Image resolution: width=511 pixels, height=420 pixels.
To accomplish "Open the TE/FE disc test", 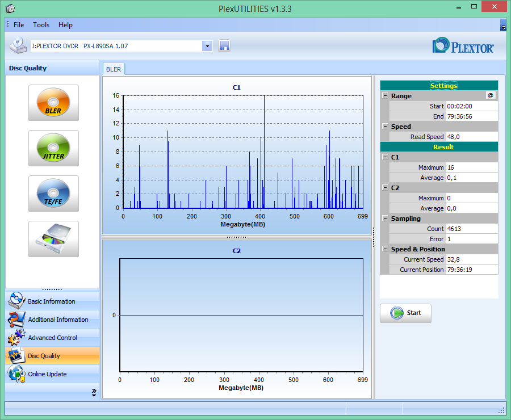I will point(53,194).
